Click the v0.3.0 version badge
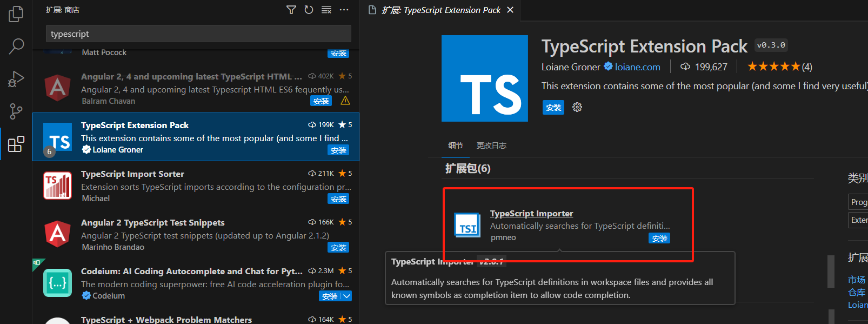868x324 pixels. pyautogui.click(x=771, y=45)
